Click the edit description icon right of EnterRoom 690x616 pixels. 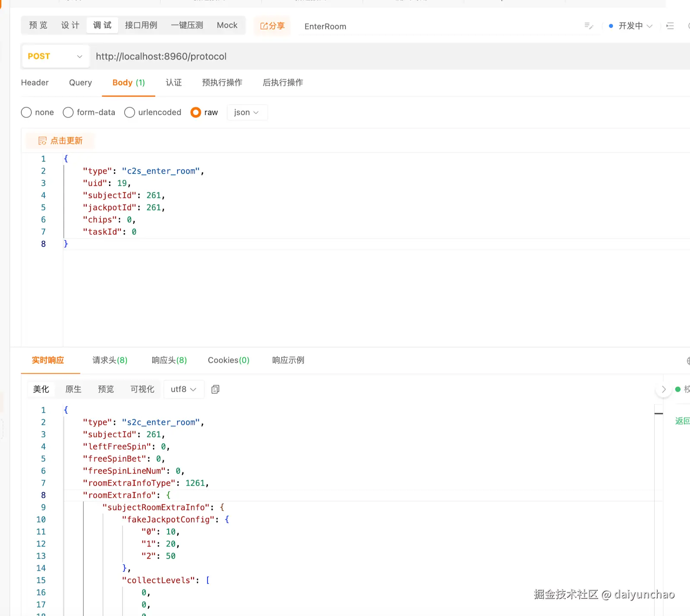coord(589,26)
